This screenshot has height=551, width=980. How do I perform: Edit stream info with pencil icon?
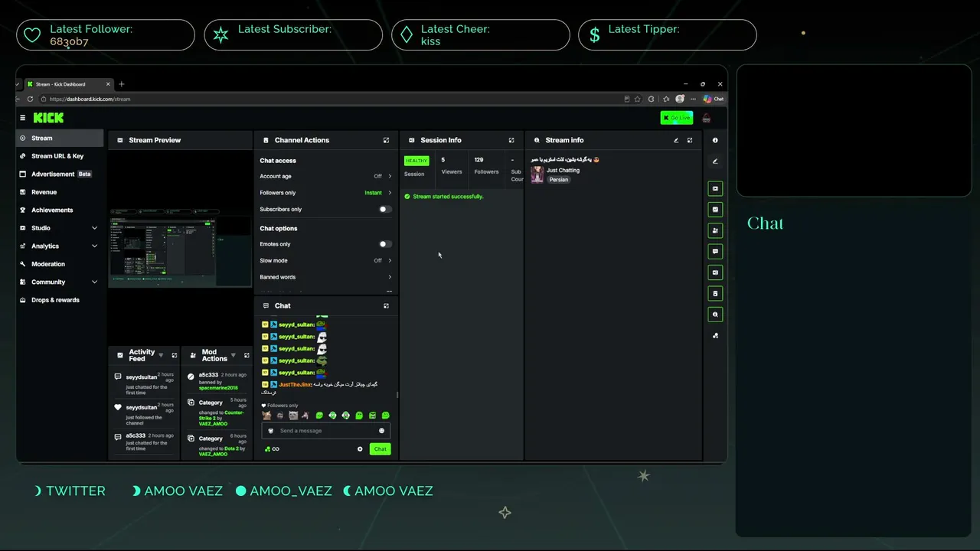(676, 140)
